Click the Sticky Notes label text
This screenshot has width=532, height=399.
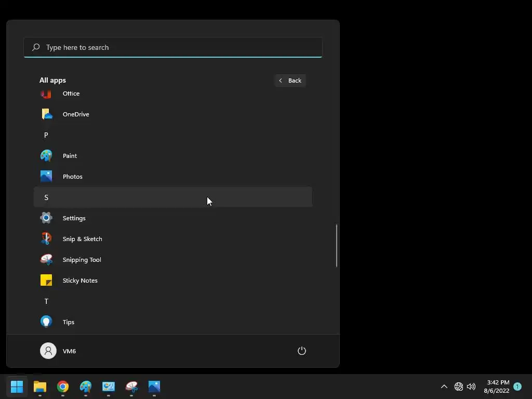(x=80, y=281)
